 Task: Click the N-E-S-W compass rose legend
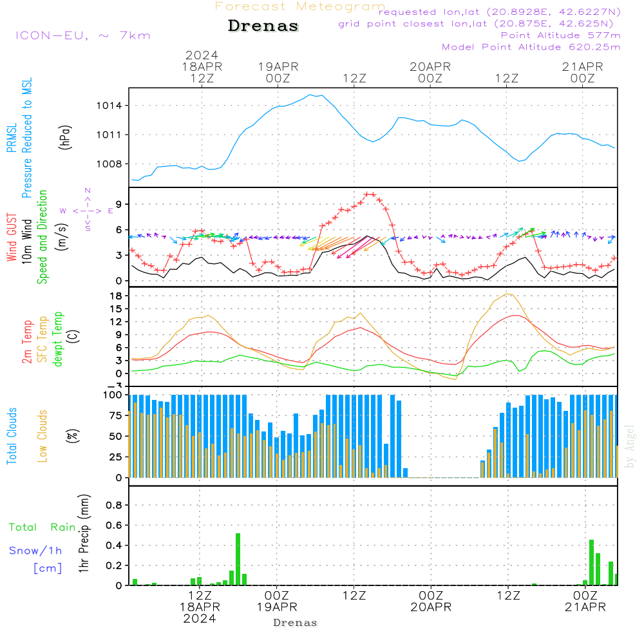click(87, 211)
